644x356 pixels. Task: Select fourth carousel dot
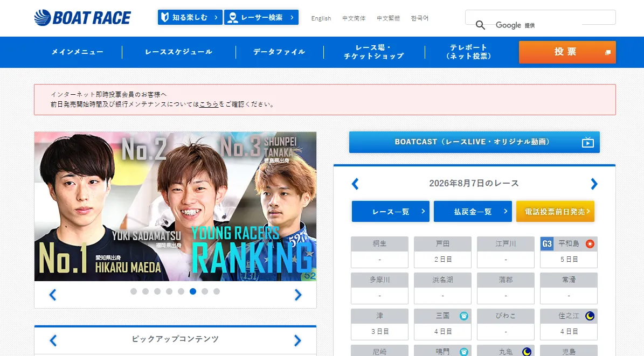tap(169, 291)
